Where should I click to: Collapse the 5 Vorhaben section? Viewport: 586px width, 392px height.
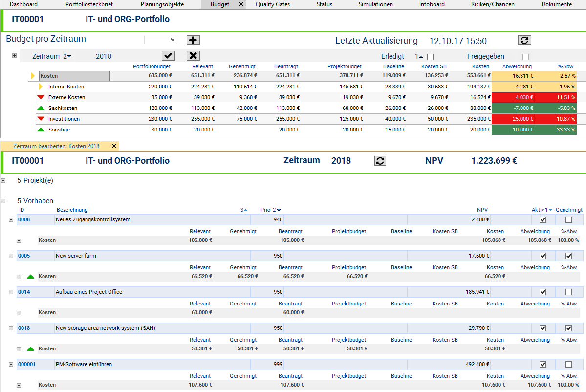(3, 201)
